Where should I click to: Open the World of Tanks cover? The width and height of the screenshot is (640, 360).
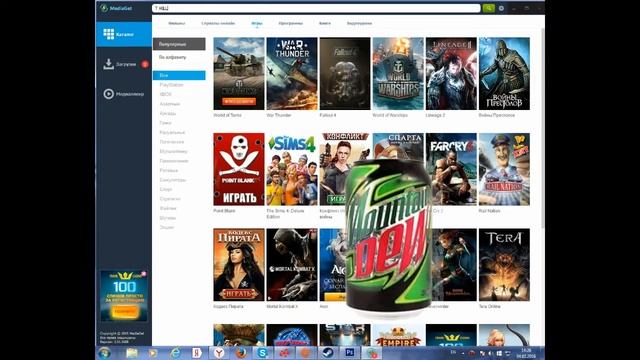239,73
